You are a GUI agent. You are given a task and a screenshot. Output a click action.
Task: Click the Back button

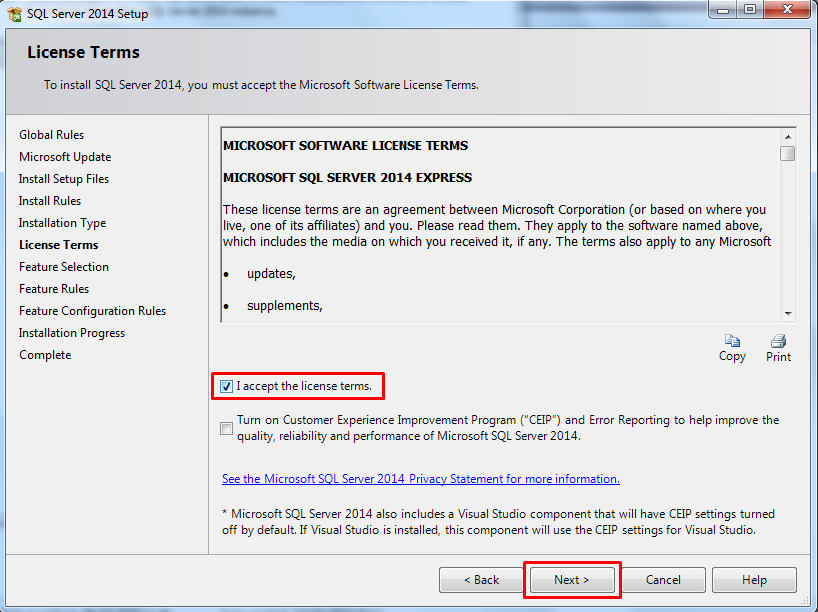tap(481, 579)
